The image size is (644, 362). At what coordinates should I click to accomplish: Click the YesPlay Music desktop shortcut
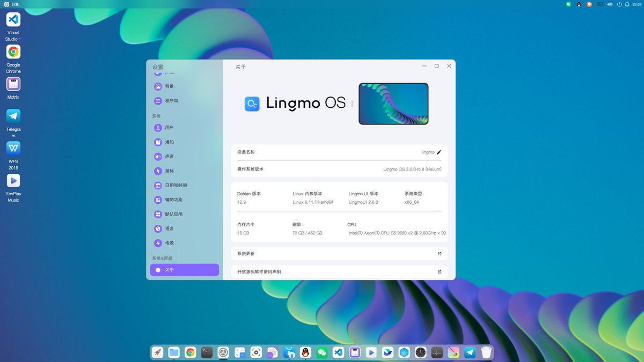pos(13,188)
